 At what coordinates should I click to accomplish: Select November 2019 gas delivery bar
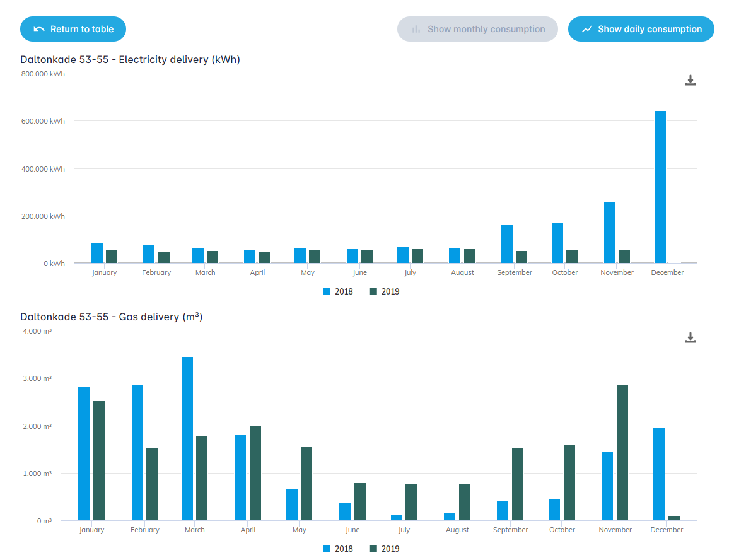622,453
